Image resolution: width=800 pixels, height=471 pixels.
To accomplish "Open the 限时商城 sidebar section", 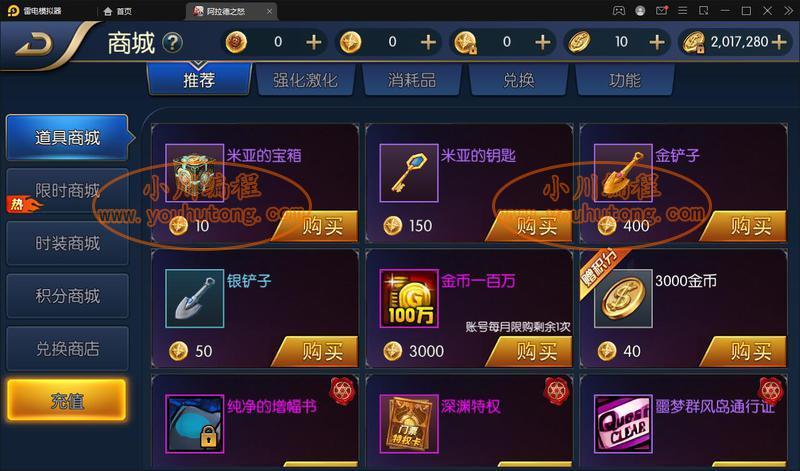I will [x=67, y=191].
